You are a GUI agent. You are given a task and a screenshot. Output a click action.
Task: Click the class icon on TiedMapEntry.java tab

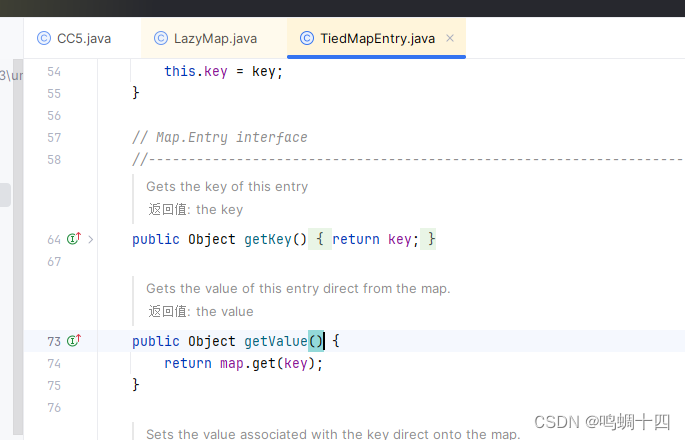(307, 38)
